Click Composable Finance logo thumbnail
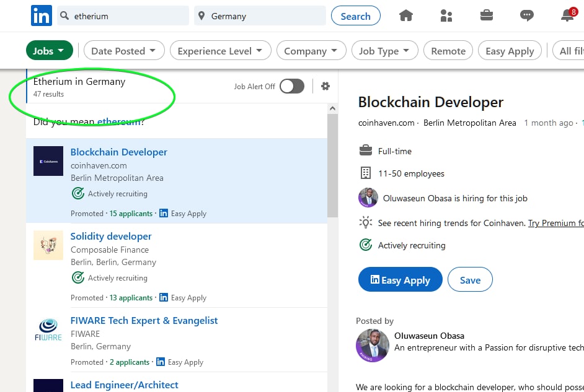Image resolution: width=584 pixels, height=392 pixels. coord(48,245)
